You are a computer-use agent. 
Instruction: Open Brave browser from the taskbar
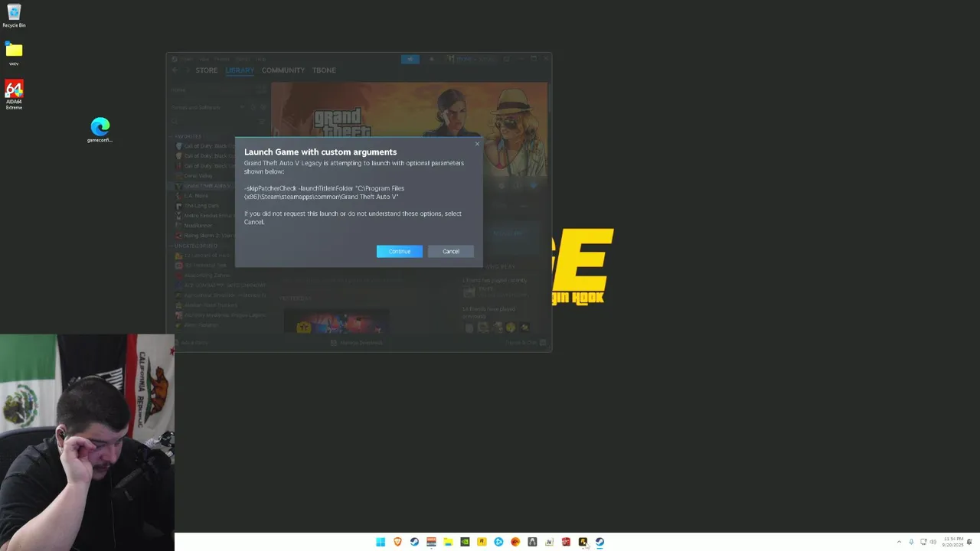(x=397, y=542)
